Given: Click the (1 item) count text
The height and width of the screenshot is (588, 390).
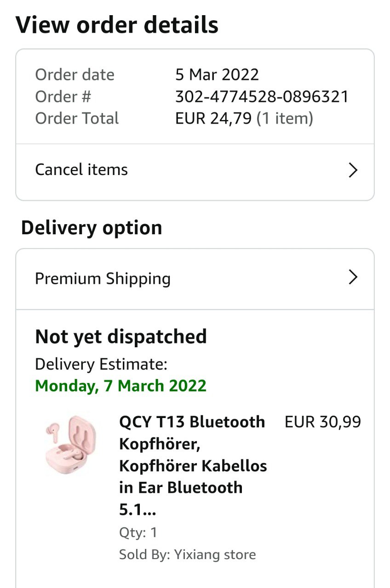Looking at the screenshot, I should [285, 119].
